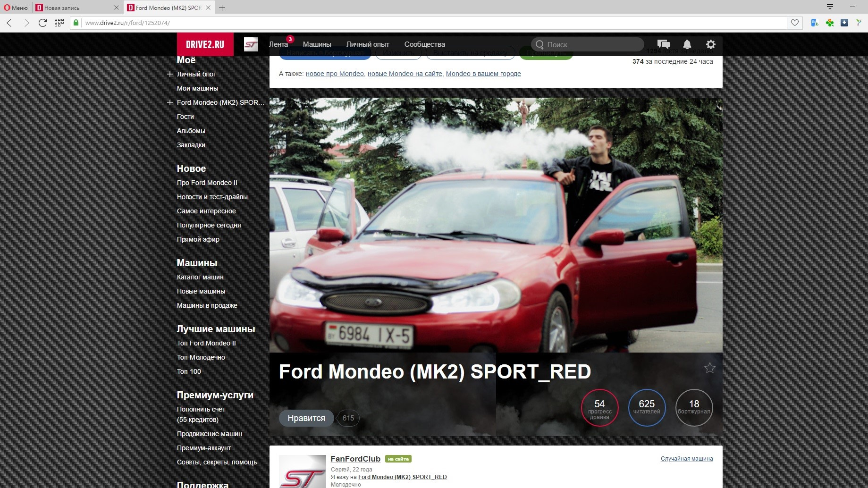The height and width of the screenshot is (488, 868).
Task: Click the green security lock icon
Action: tap(76, 23)
